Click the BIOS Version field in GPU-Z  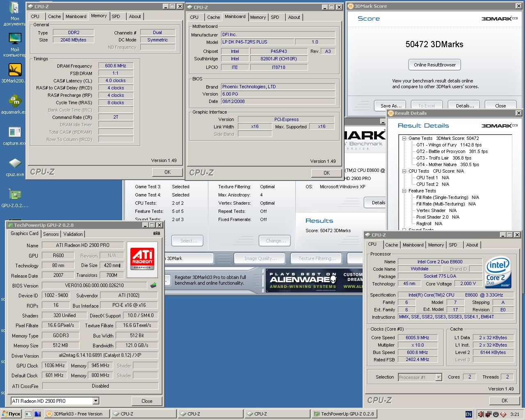click(x=94, y=285)
